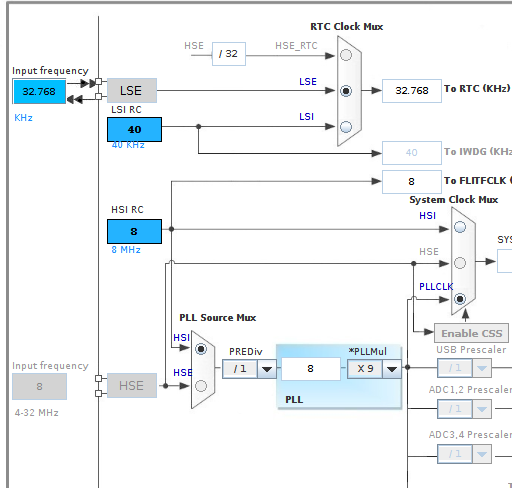Open the ADC1,2 Prescaler dropdown
Image resolution: width=512 pixels, height=488 pixels.
(x=482, y=409)
